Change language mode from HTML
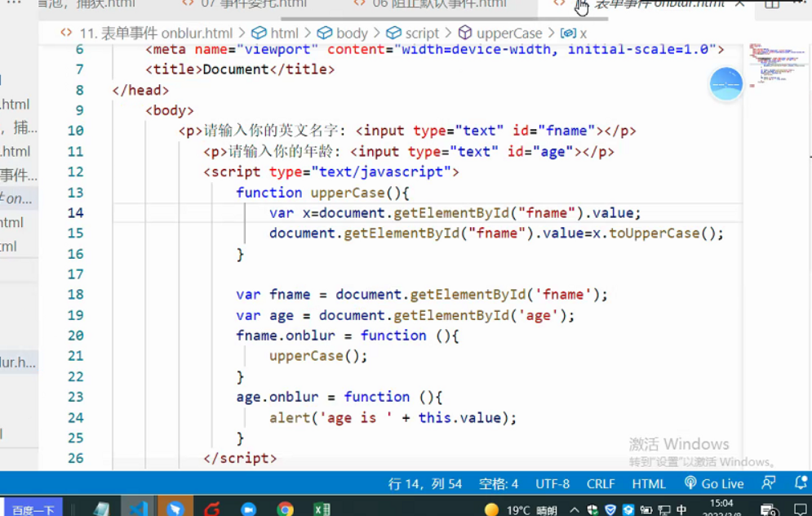The image size is (812, 516). tap(648, 483)
